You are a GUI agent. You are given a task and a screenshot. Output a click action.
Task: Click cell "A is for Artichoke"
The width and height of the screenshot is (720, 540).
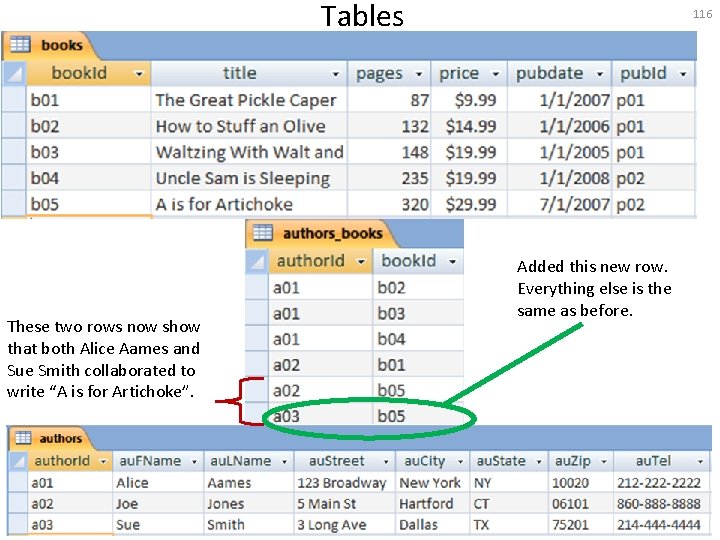click(249, 204)
